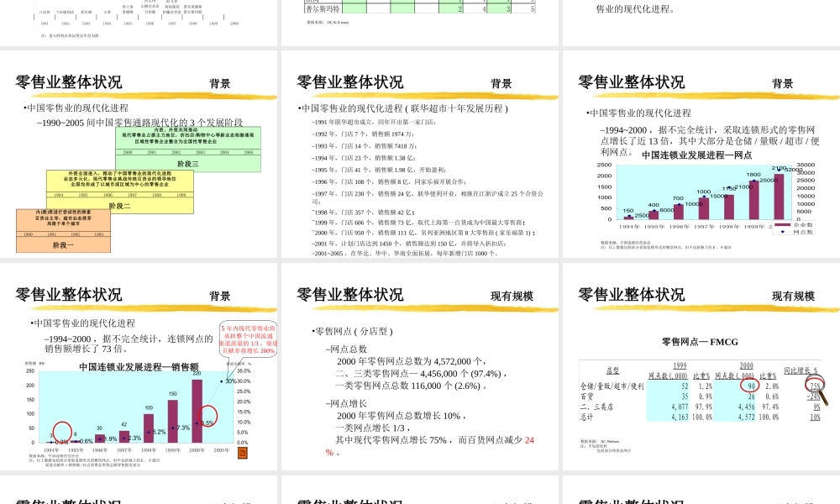This screenshot has height=504, width=840.
Task: Click the 背景 corner label on the network chart slide
Action: (x=781, y=83)
